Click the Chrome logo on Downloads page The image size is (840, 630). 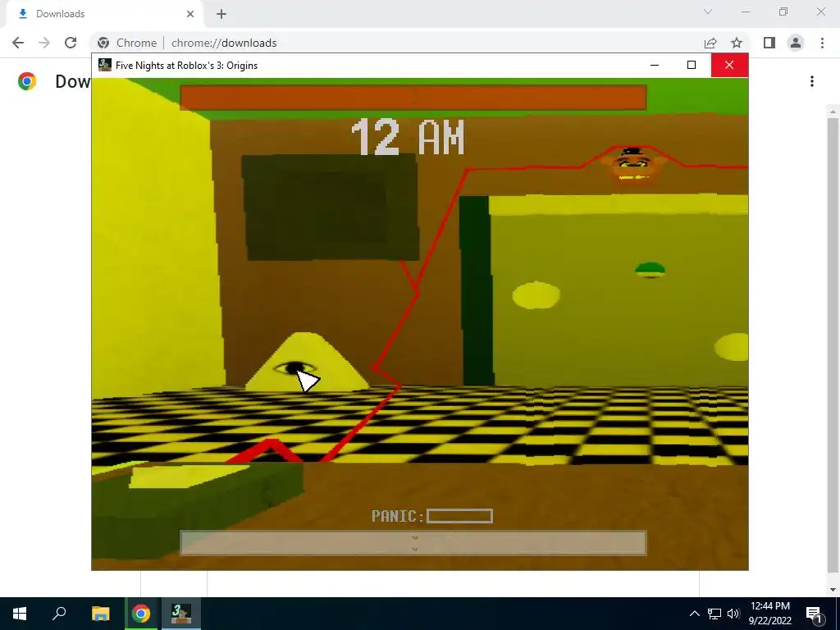27,81
